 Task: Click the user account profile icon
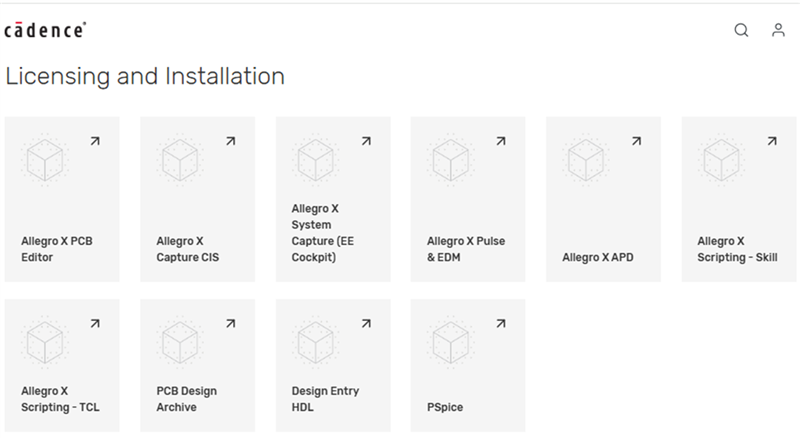[x=778, y=30]
